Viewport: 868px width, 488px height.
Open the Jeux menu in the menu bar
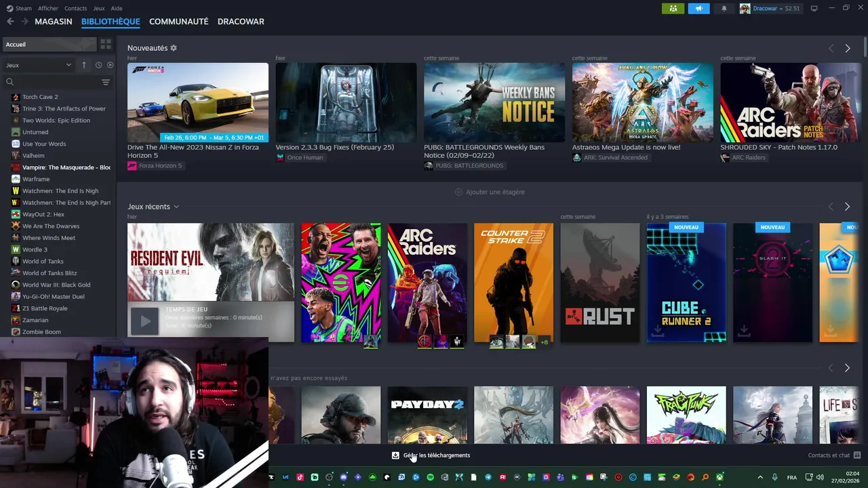pyautogui.click(x=99, y=8)
